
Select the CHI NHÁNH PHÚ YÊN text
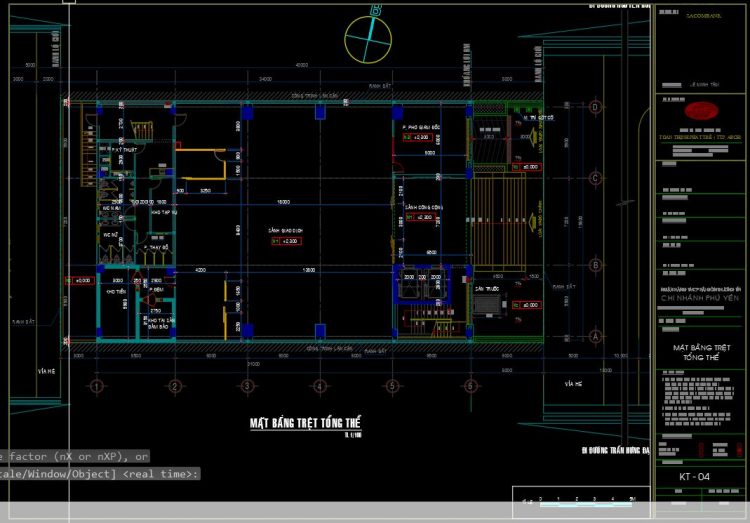[699, 298]
